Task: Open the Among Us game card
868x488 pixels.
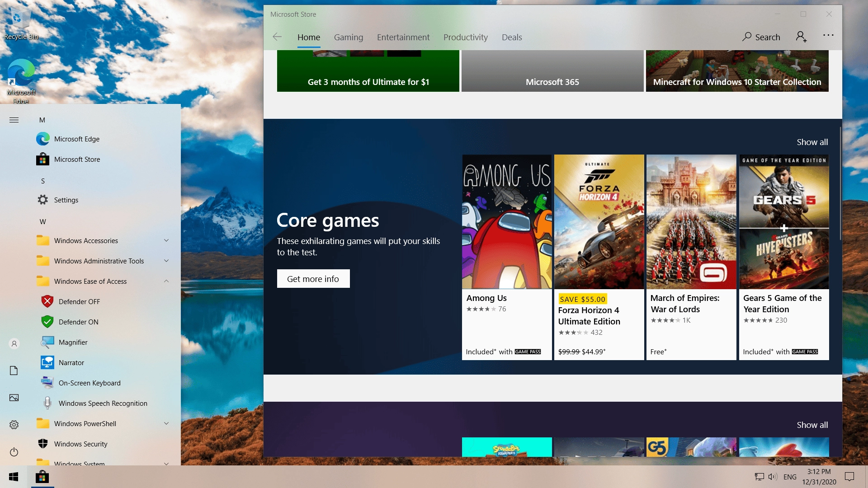Action: click(507, 257)
